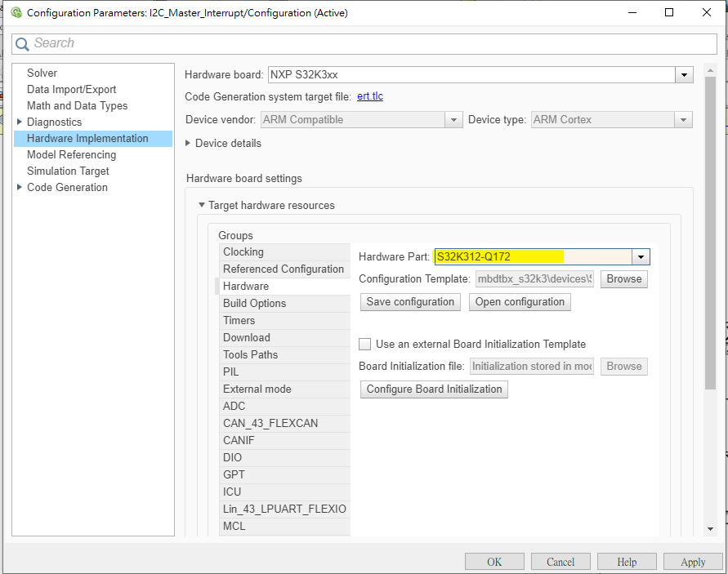728x574 pixels.
Task: Focus the Search parameters field
Action: point(364,43)
